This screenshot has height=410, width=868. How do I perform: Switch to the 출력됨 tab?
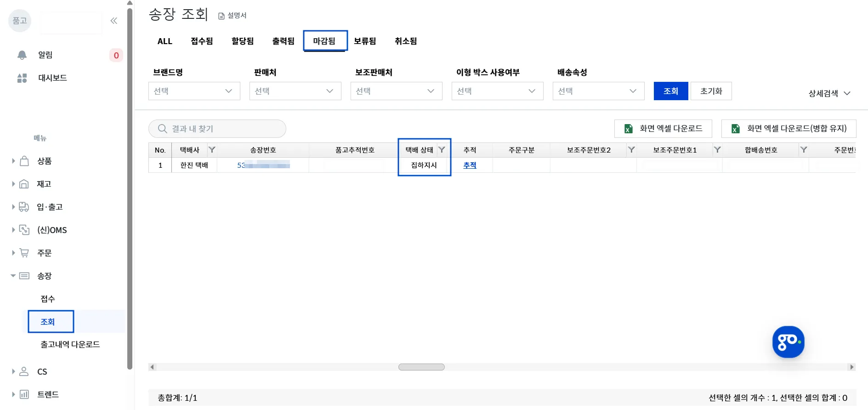[283, 41]
